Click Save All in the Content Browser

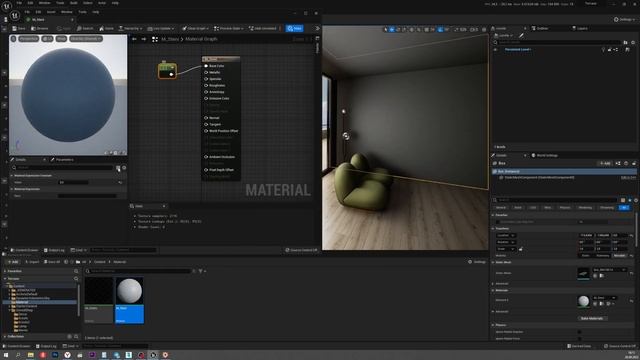(52, 262)
